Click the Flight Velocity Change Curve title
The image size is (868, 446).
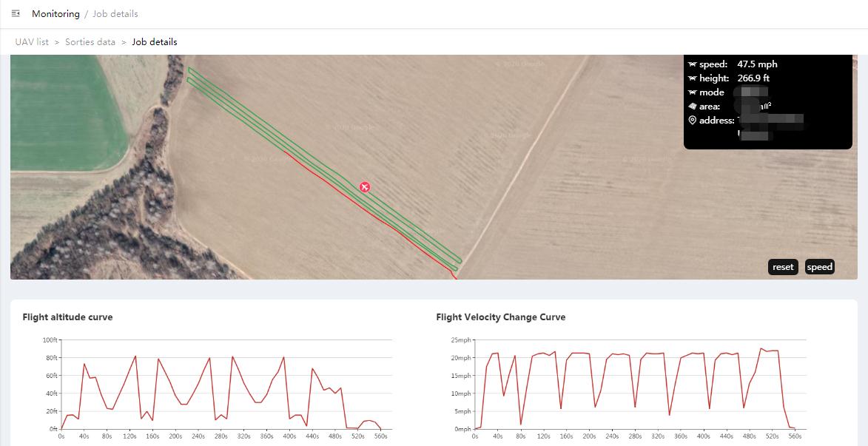tap(500, 317)
